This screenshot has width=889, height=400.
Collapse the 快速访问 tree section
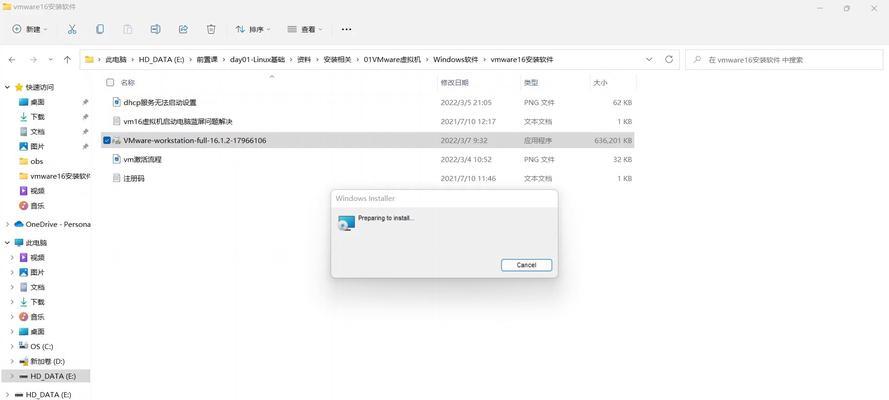[x=7, y=87]
